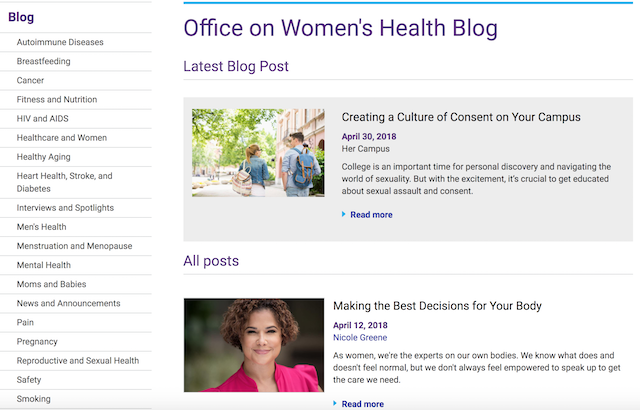The image size is (640, 410).
Task: Click arrow icon beside Consent post Read more
Action: [x=344, y=214]
